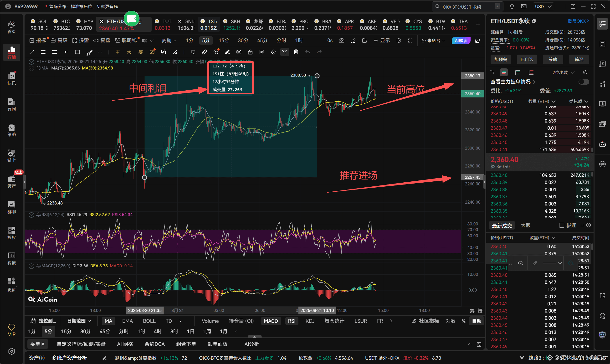Click the 2360.41 ask row with 171.436 quantity
610x364 pixels.
click(540, 149)
